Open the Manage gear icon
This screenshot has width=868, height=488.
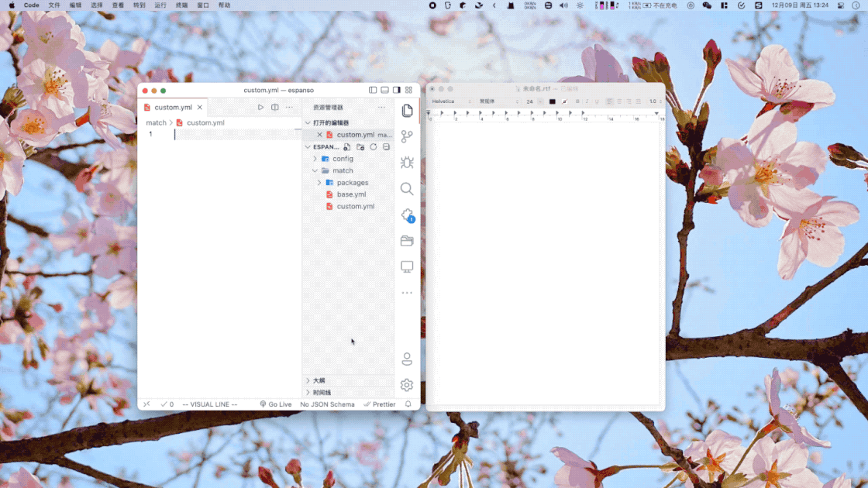point(407,385)
